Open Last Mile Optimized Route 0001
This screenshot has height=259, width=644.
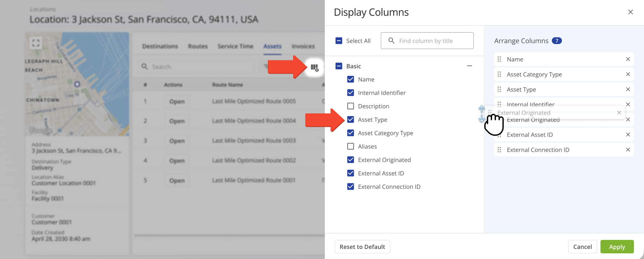[x=177, y=180]
